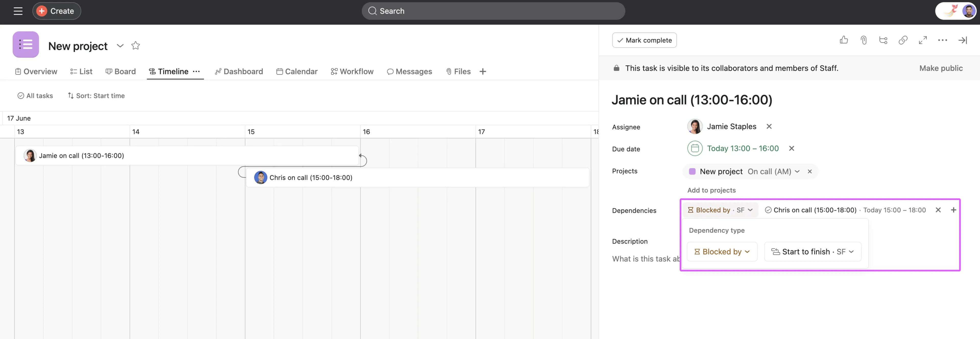Open the Board tab
Image resolution: width=980 pixels, height=339 pixels.
(x=121, y=72)
